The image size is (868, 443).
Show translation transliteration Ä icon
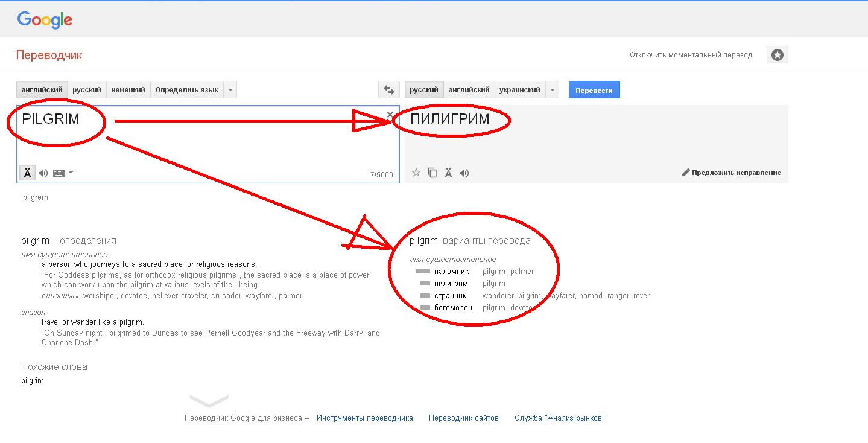[x=448, y=173]
